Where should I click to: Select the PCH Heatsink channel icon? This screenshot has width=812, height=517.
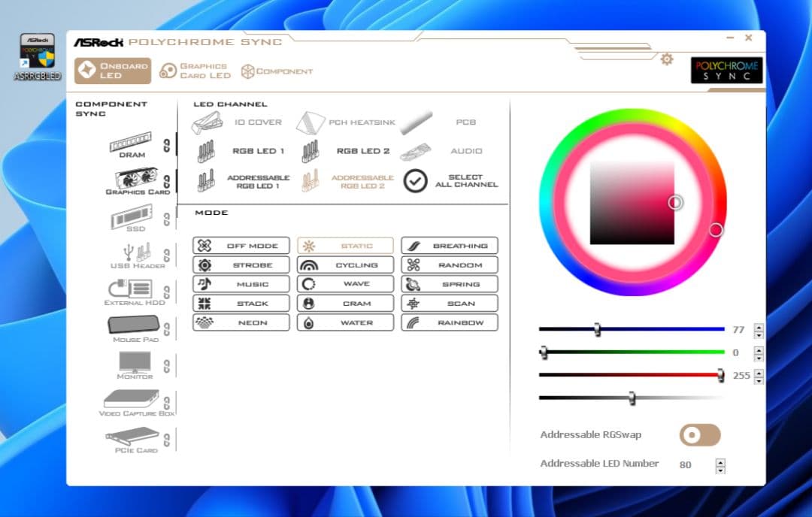(310, 122)
